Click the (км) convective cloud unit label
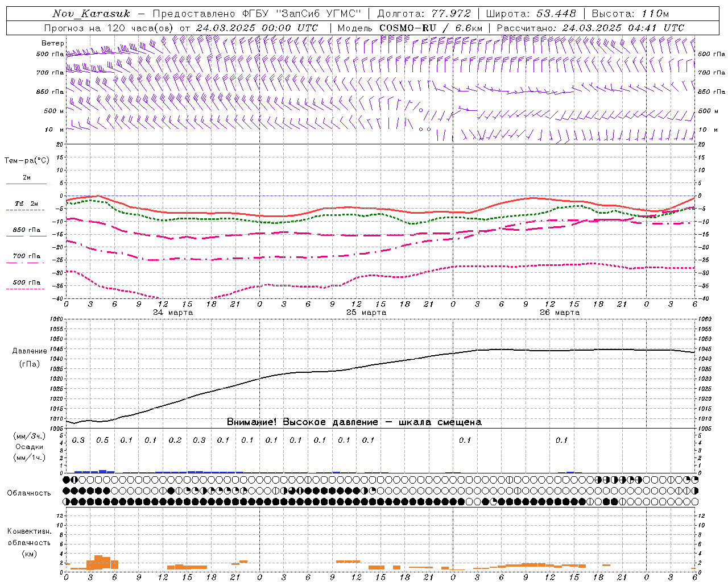The image size is (728, 582). point(29,554)
